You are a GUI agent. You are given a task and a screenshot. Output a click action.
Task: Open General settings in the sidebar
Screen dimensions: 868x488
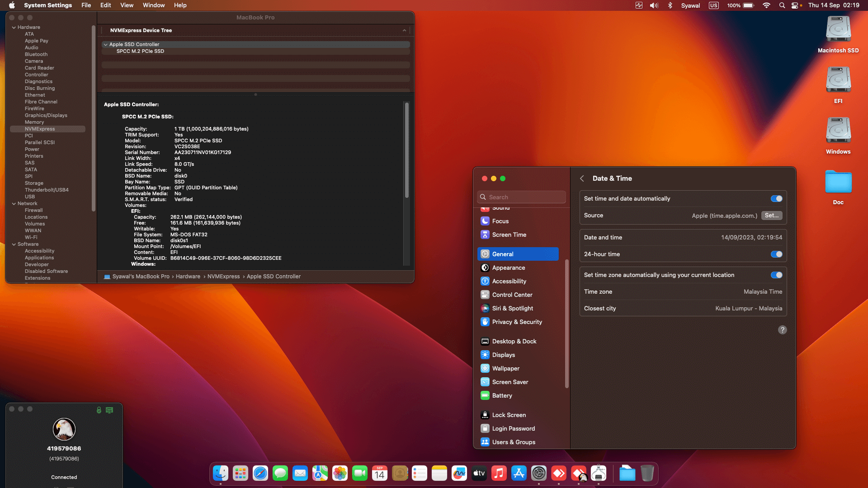click(503, 254)
